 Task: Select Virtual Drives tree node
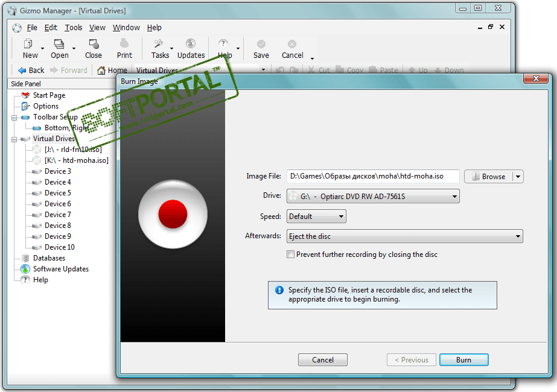[54, 139]
